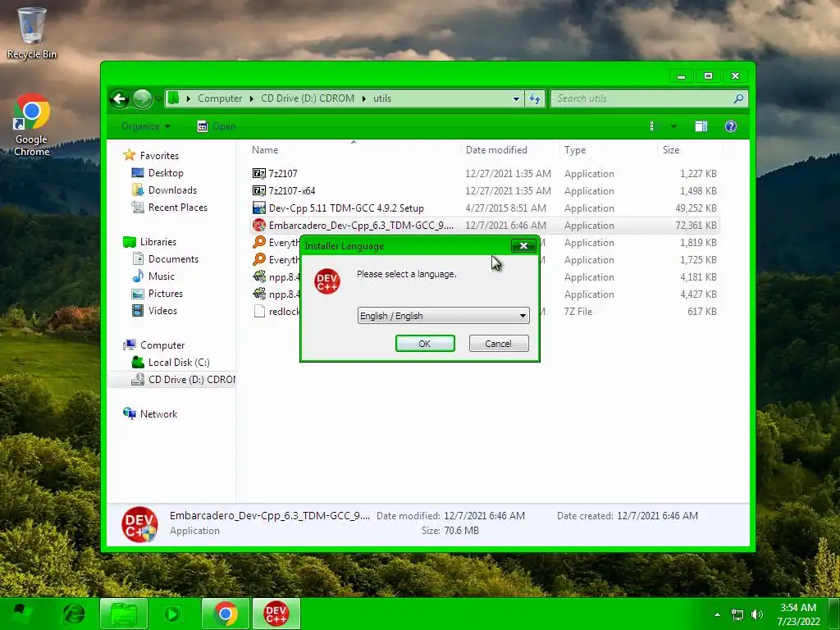The height and width of the screenshot is (630, 840).
Task: Select the redlock 7Z file icon
Action: click(x=259, y=311)
